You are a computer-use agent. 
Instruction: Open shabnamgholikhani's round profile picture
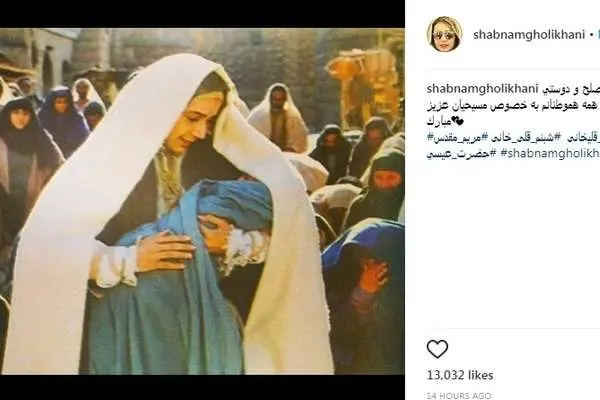(x=444, y=34)
